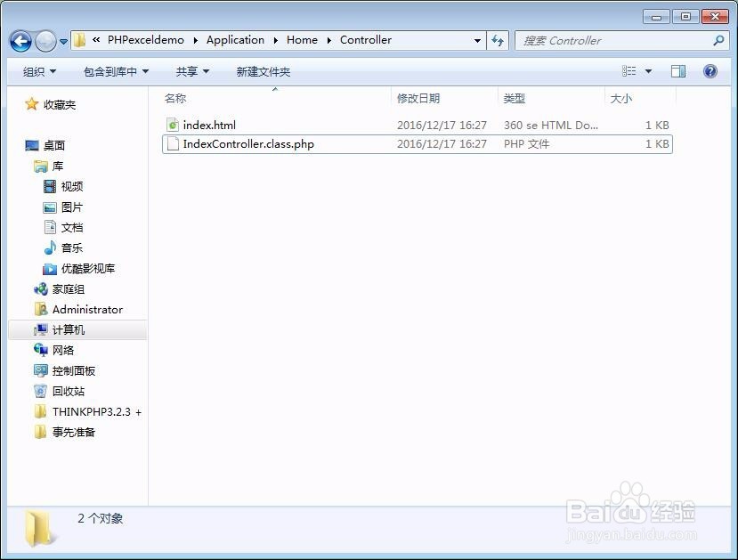Click the folder icon in the address bar
This screenshot has width=738, height=560.
tap(79, 40)
